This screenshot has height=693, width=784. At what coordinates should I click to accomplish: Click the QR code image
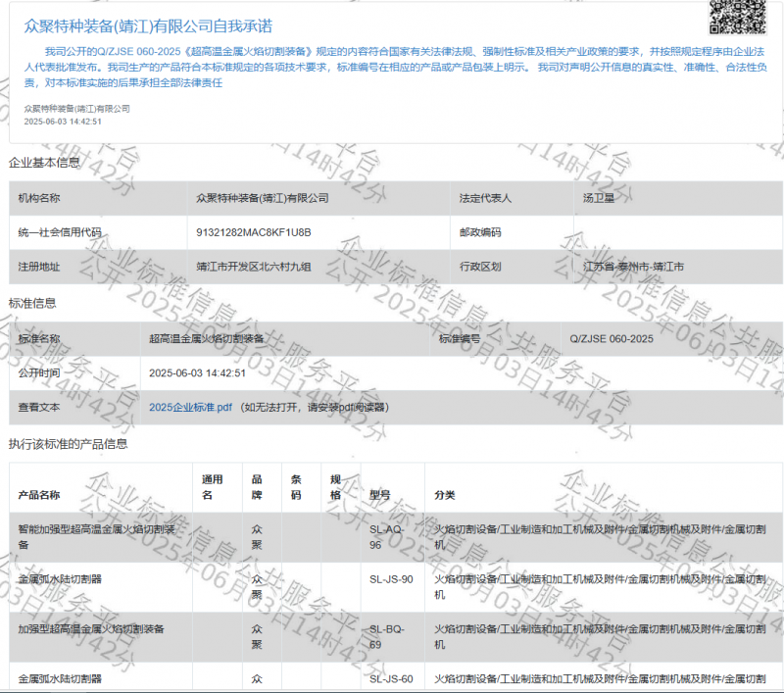coord(738,18)
